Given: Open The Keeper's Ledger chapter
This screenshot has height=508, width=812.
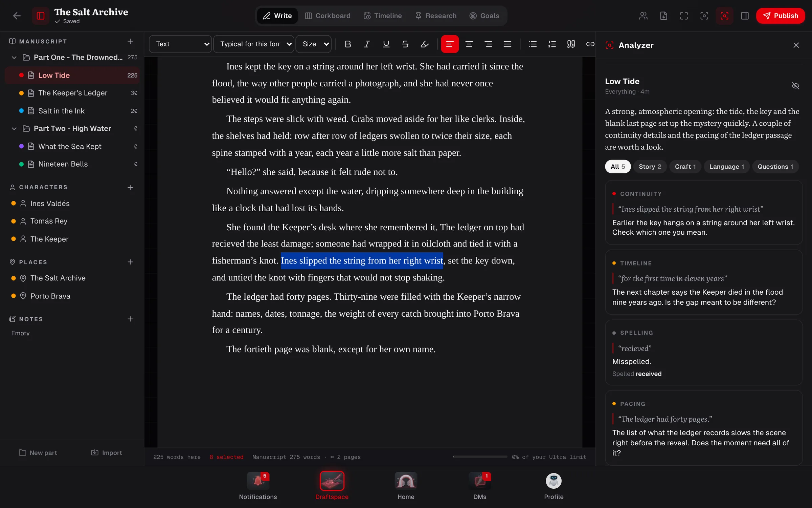Looking at the screenshot, I should pos(72,93).
